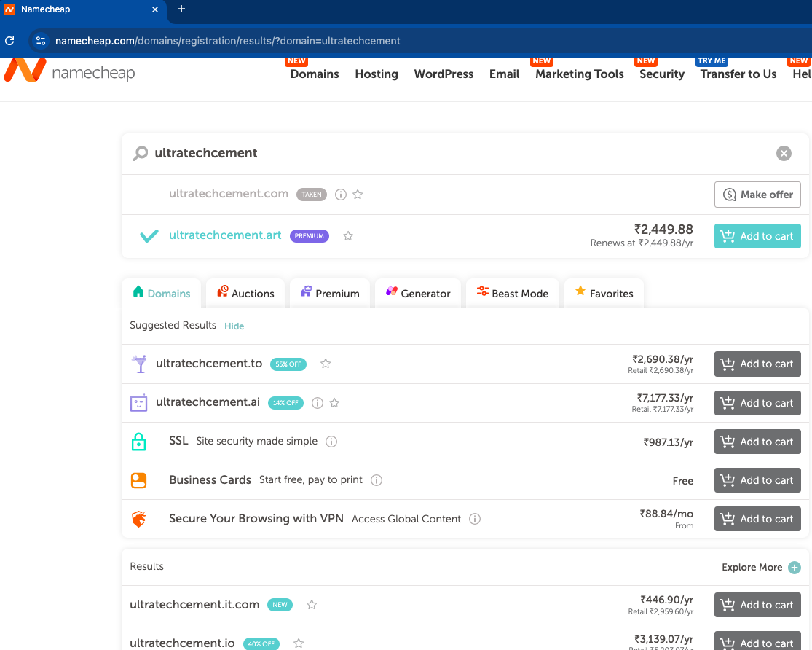
Task: Add ultratechcement.it.com to cart
Action: [757, 604]
